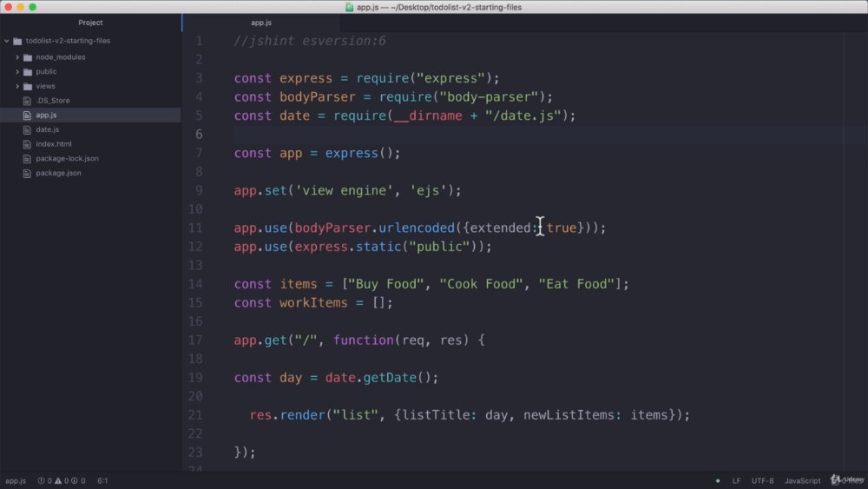Click newListItems on line 21
Viewport: 868px width, 489px height.
[569, 415]
